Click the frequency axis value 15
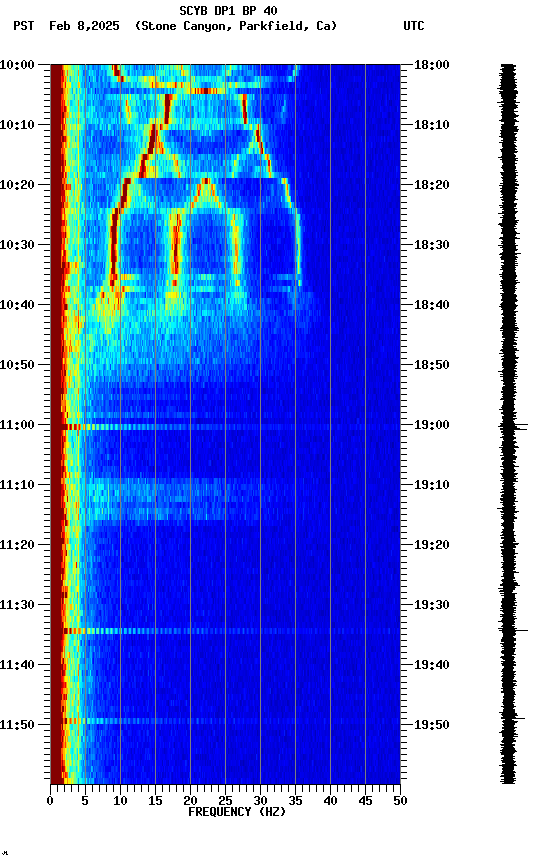Viewport: 552px width, 864px height. pyautogui.click(x=155, y=801)
